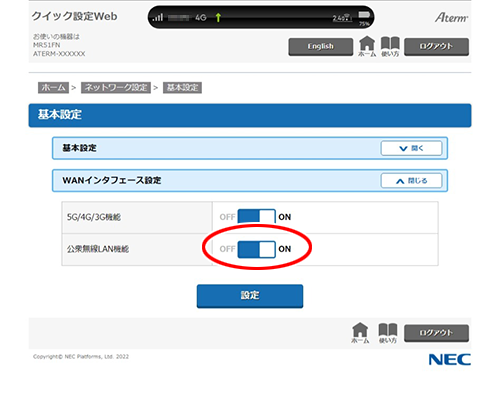Collapse WANインタフェース設定 with 閉じる button
Viewport: 500px width, 408px height.
411,181
